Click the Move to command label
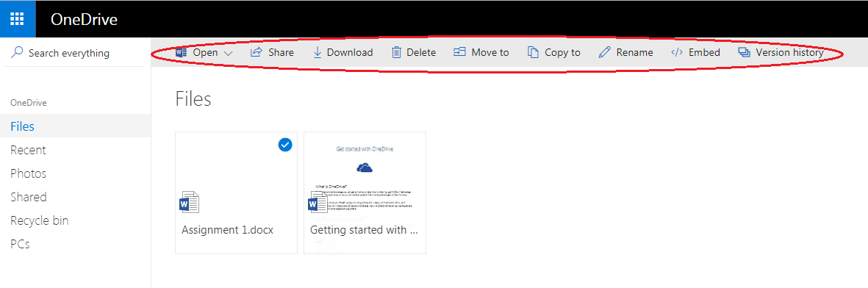868x288 pixels. [x=490, y=53]
